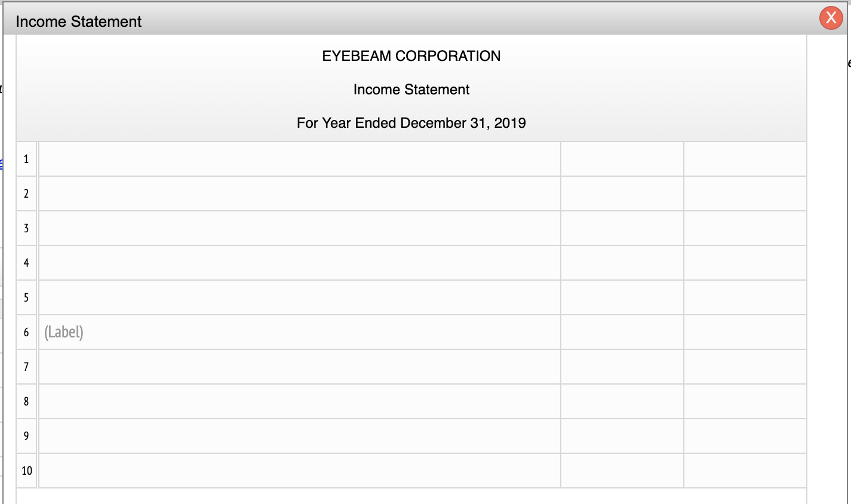The height and width of the screenshot is (504, 851).
Task: Select the label field in row 10
Action: (300, 471)
